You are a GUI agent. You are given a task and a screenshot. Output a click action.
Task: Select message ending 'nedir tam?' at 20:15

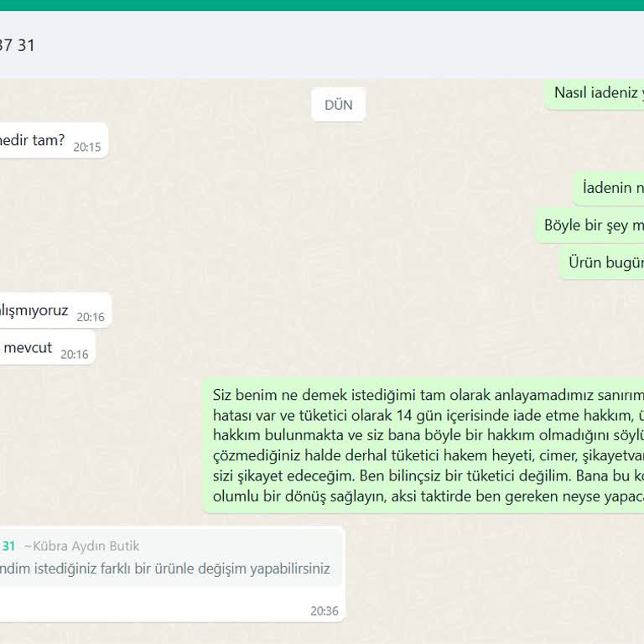tap(54, 141)
